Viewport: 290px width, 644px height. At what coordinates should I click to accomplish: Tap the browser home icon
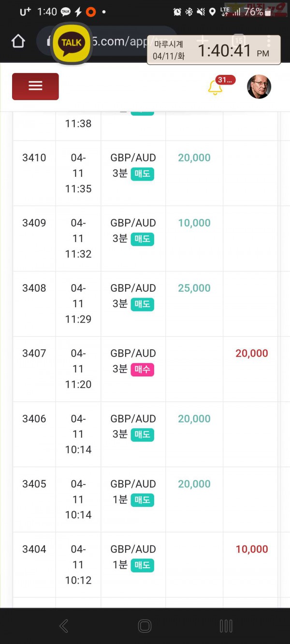coord(18,42)
